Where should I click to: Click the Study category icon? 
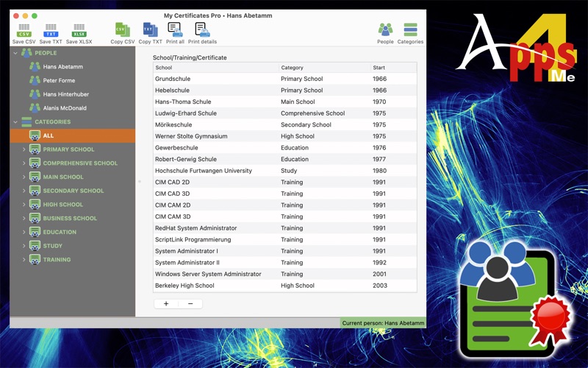pyautogui.click(x=35, y=246)
